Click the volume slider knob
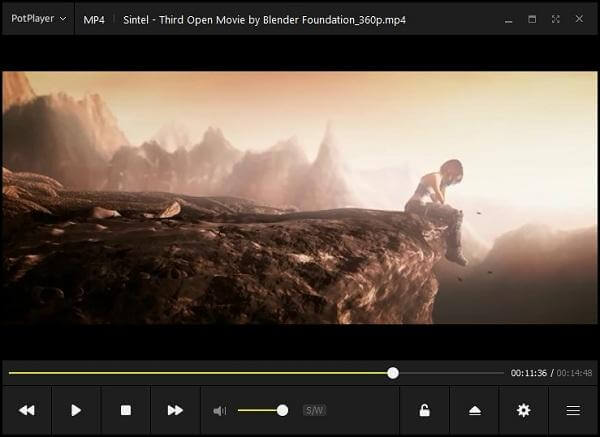This screenshot has width=600, height=437. tap(282, 411)
